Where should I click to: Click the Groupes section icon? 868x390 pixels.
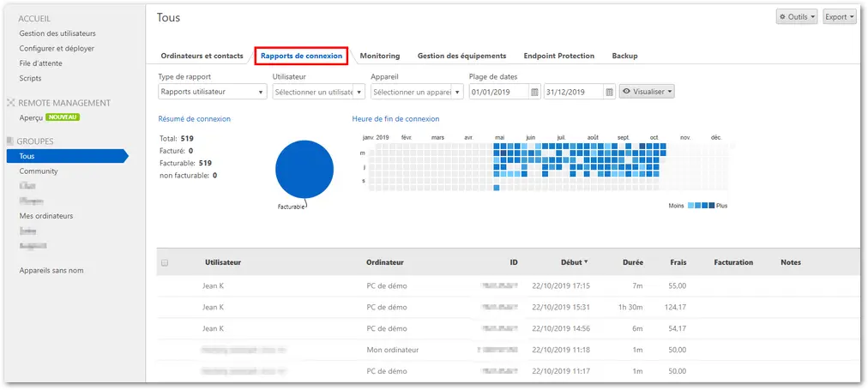point(11,141)
